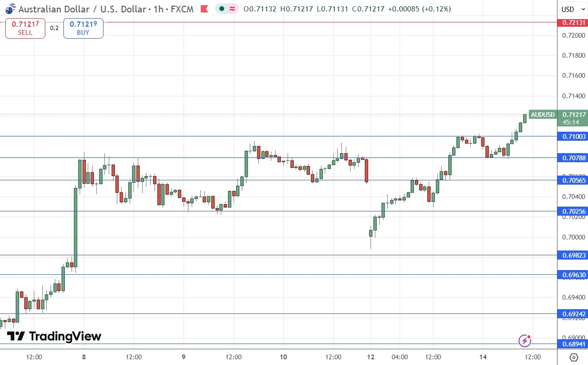Select the 0.70256 horizontal level label

click(x=573, y=211)
